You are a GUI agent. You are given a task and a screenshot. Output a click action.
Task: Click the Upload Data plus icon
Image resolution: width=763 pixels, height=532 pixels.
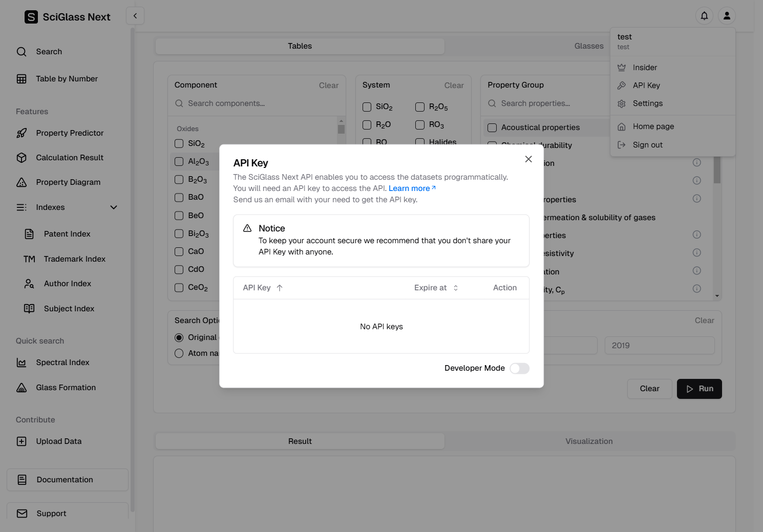(x=22, y=441)
